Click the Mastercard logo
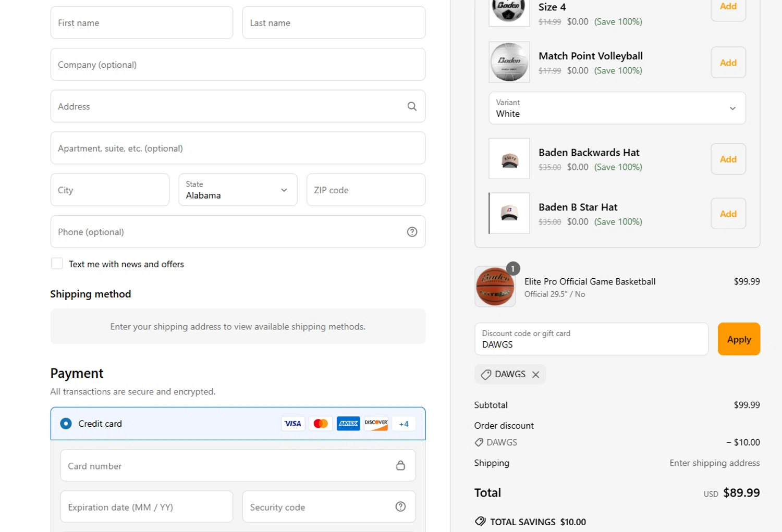The width and height of the screenshot is (782, 532). point(321,424)
